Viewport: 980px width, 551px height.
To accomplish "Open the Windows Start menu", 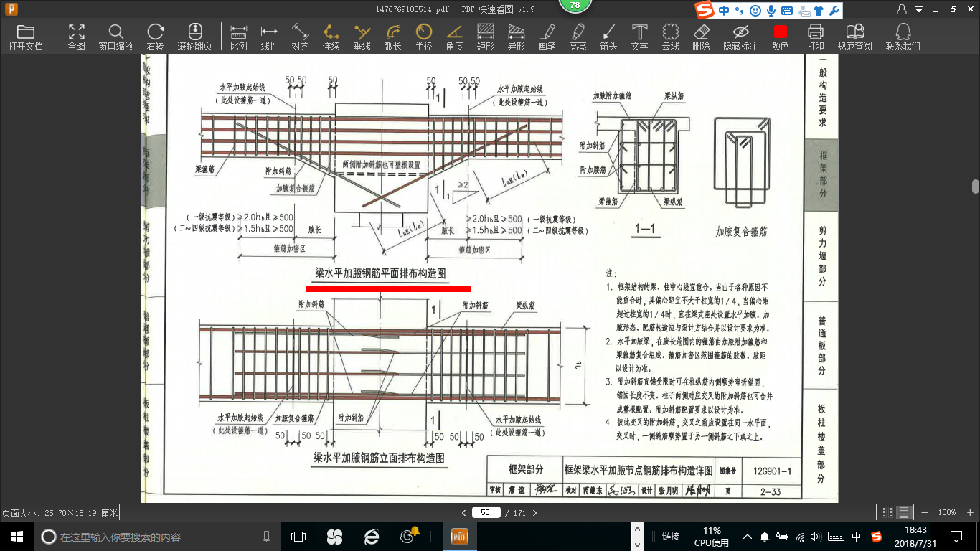I will pyautogui.click(x=17, y=536).
